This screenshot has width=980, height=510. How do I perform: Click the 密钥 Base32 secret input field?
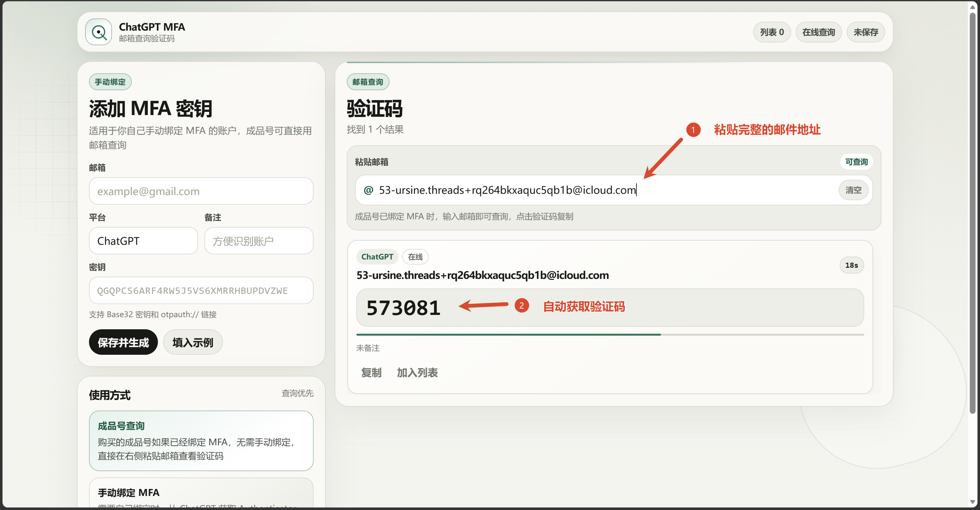click(201, 291)
